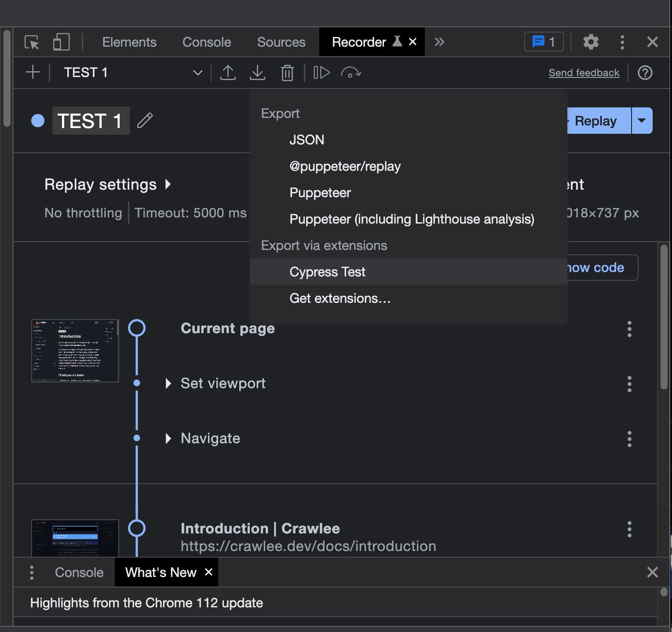Click the plus icon to create recording

coord(33,73)
